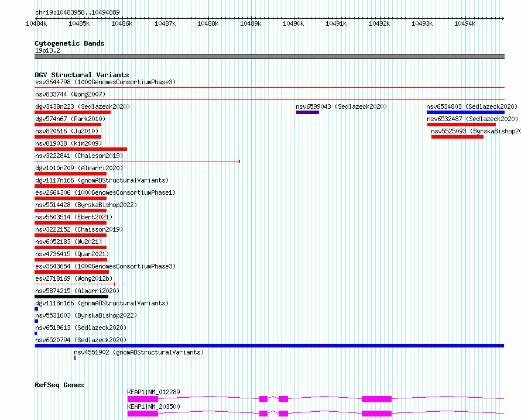This screenshot has width=521, height=420.
Task: Select esv3643654 (1000GenomesConsortiumPhase3) label
Action: (105, 266)
